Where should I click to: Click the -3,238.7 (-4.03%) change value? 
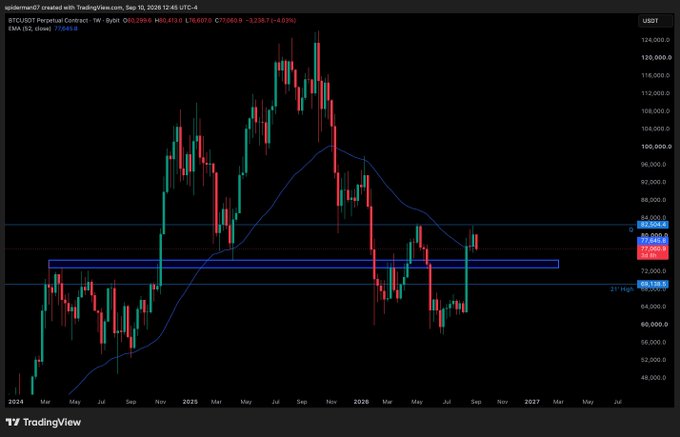(x=273, y=20)
